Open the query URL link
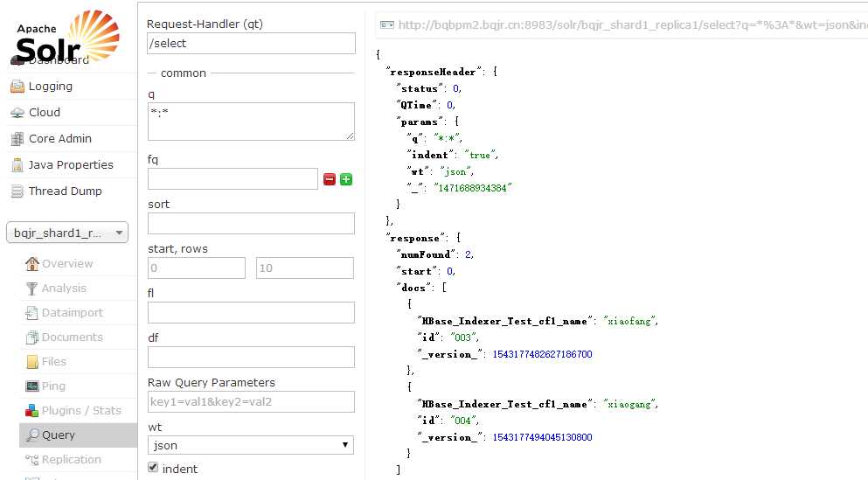868x480 pixels. pyautogui.click(x=633, y=24)
